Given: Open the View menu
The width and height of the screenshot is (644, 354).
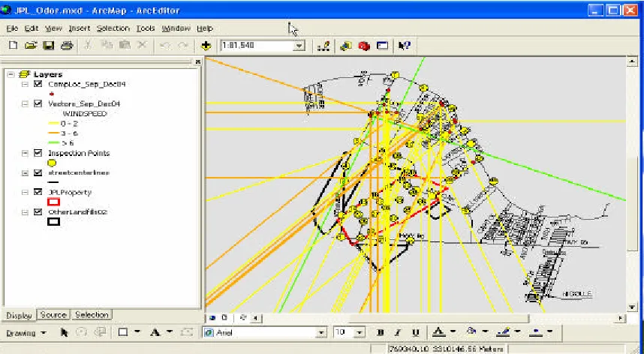Looking at the screenshot, I should (x=53, y=28).
